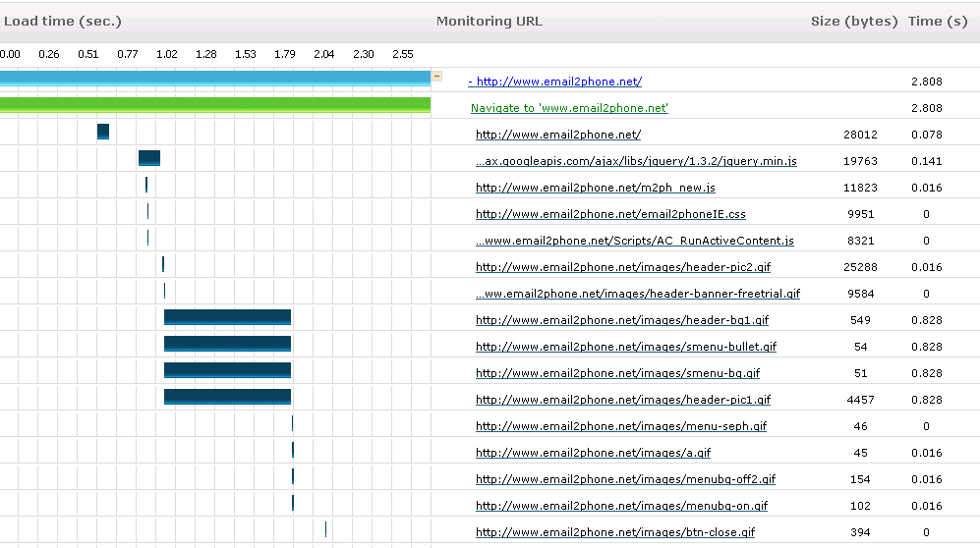The height and width of the screenshot is (548, 980).
Task: Click the 11823 size value
Action: [861, 188]
